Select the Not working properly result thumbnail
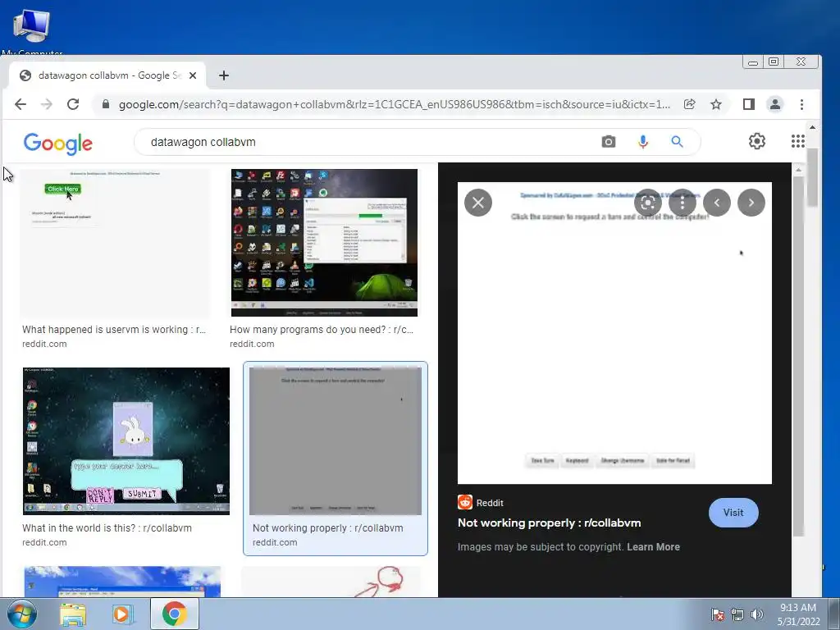 click(x=336, y=441)
